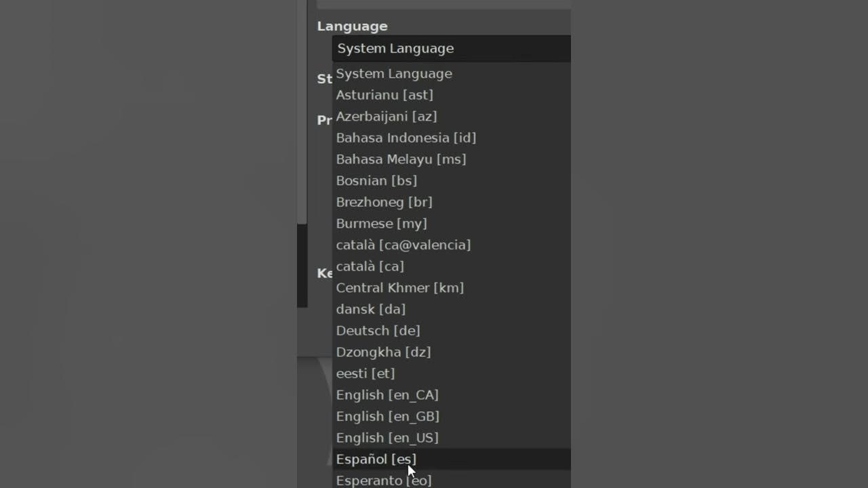The image size is (868, 488).
Task: Set language to English [en_US]
Action: point(387,438)
